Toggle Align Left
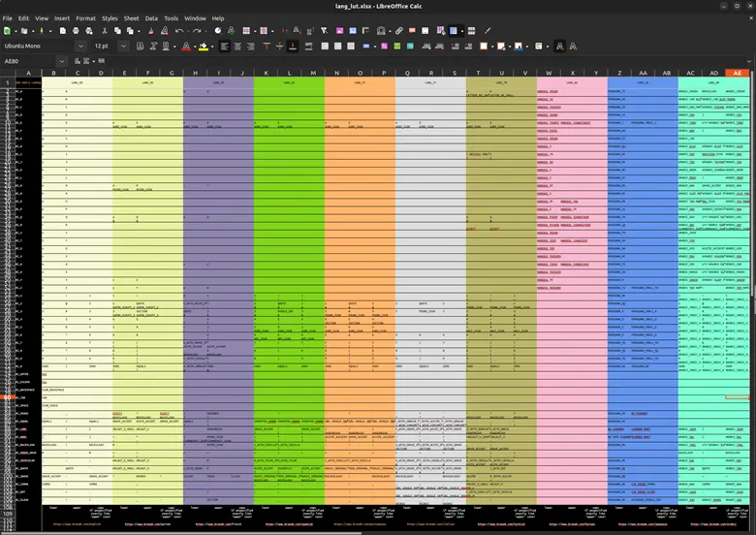 coord(224,47)
